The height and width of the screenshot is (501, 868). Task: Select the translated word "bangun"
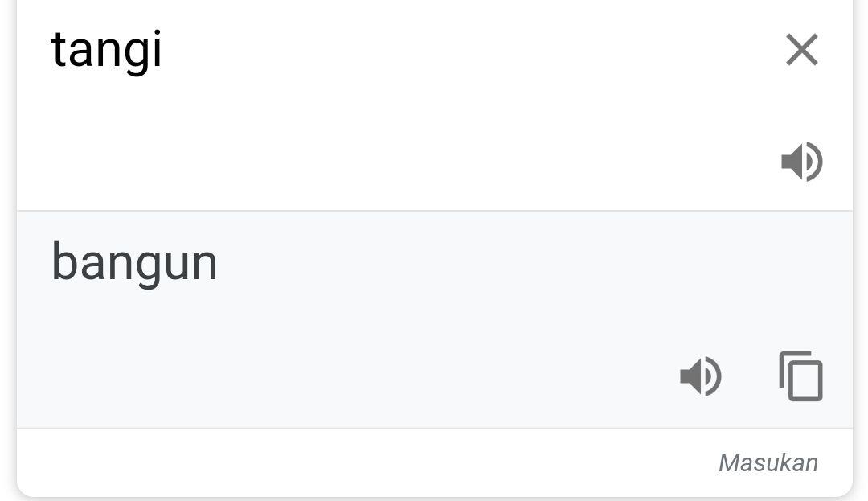click(134, 262)
